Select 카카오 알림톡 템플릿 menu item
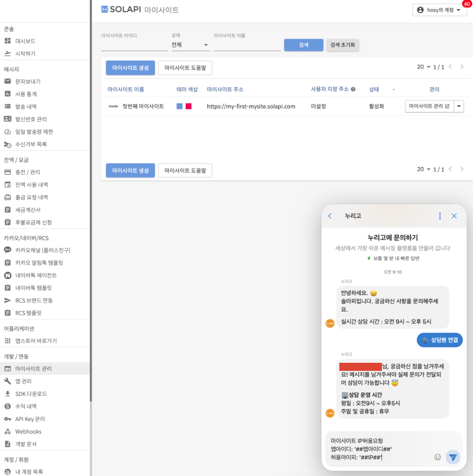This screenshot has width=473, height=476. [39, 262]
